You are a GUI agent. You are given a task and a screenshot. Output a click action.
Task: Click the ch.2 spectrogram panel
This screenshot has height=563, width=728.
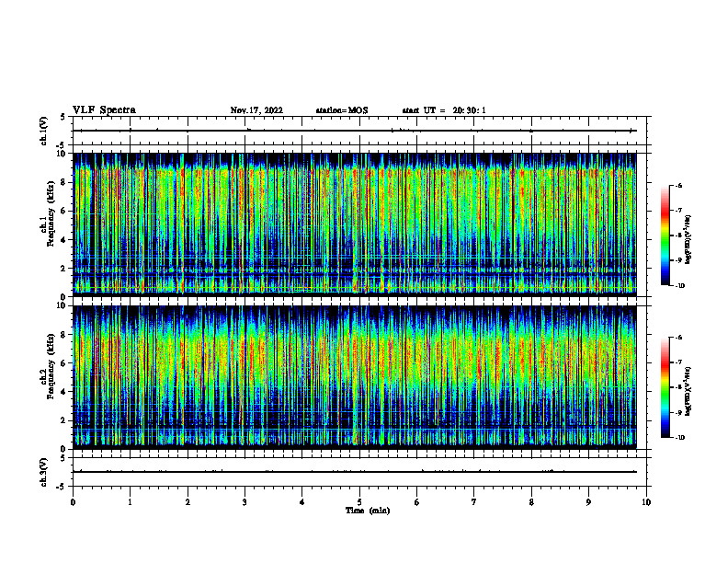point(354,377)
